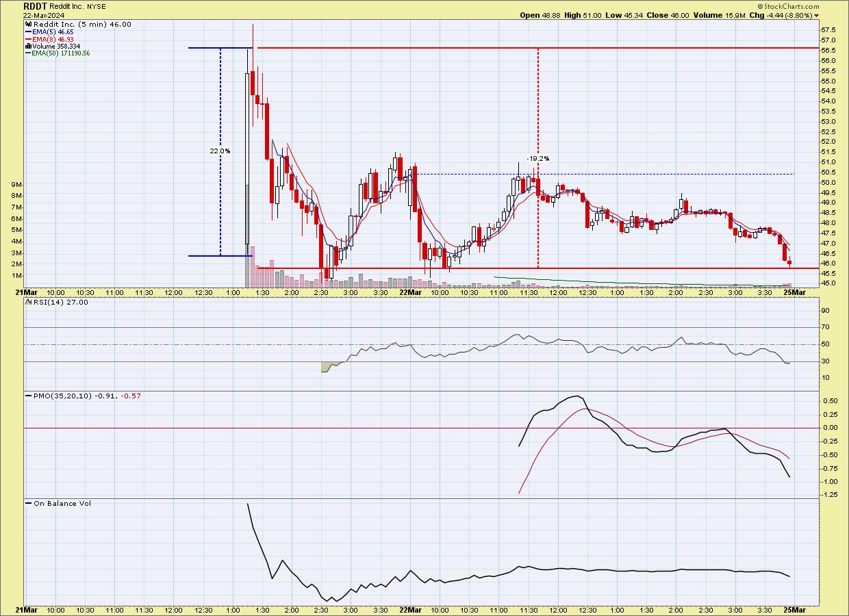
Task: Click the 'Chg -4.44 (-8.80%)' value
Action: [781, 15]
